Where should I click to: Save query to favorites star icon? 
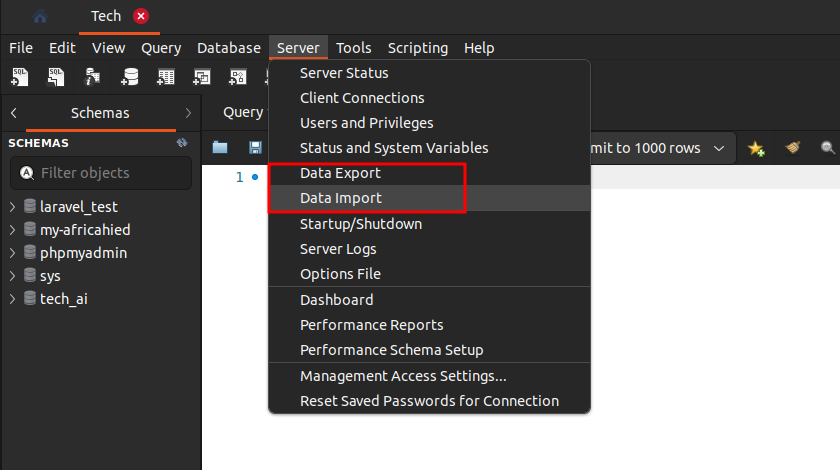(756, 148)
